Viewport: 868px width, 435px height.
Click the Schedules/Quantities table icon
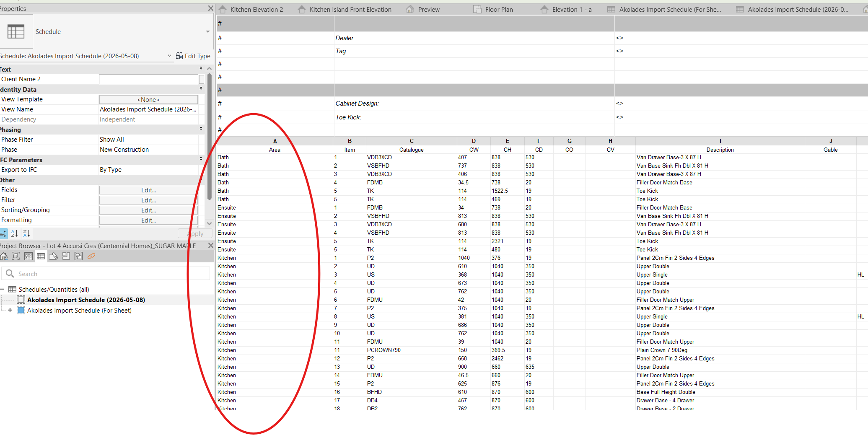point(13,289)
